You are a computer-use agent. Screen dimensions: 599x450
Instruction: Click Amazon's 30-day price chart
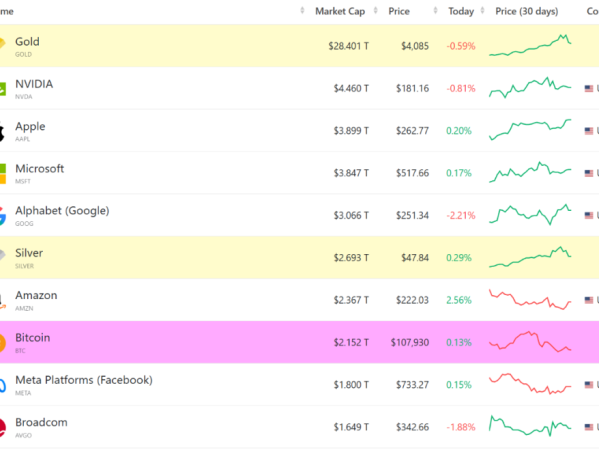pyautogui.click(x=530, y=299)
